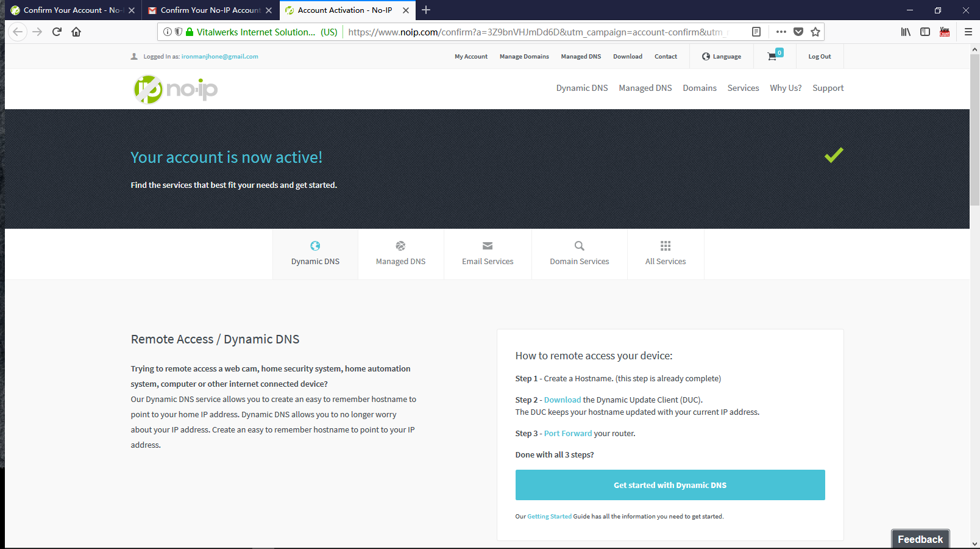980x549 pixels.
Task: Toggle reader view in address bar
Action: point(756,32)
